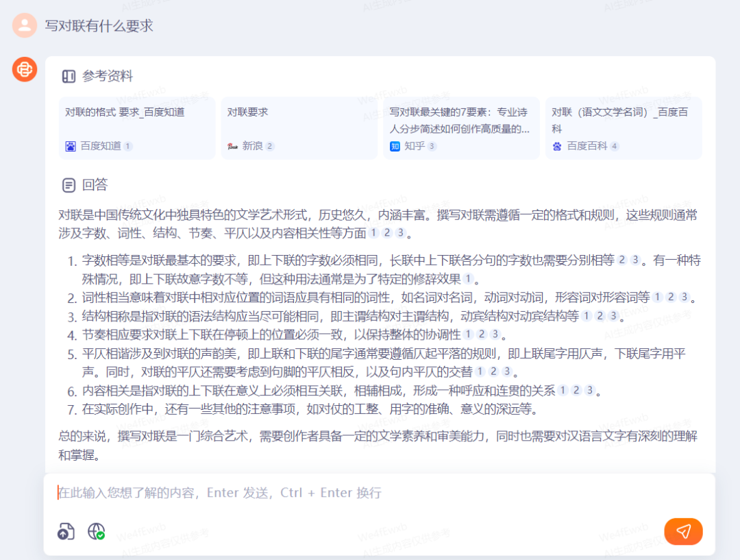Click the Baidu Zhidao source icon
740x560 pixels.
point(71,147)
